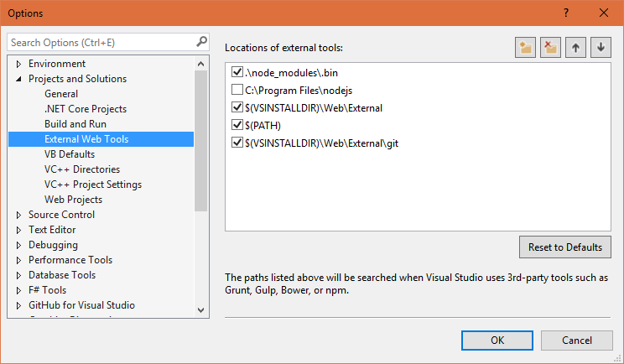Expand the Source Control node
This screenshot has width=624, height=364.
[x=18, y=215]
